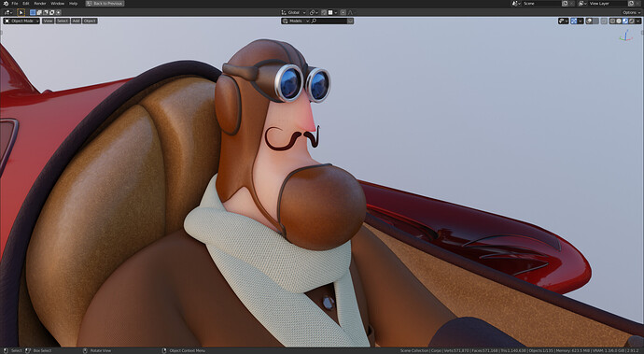Click the navigation axis gizmo
This screenshot has height=354, width=644.
coord(625,36)
